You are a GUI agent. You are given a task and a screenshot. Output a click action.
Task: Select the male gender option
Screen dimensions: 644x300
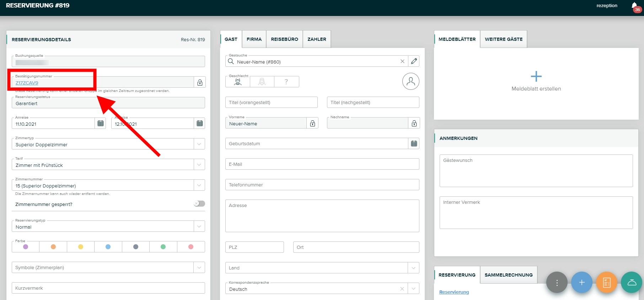click(x=238, y=82)
